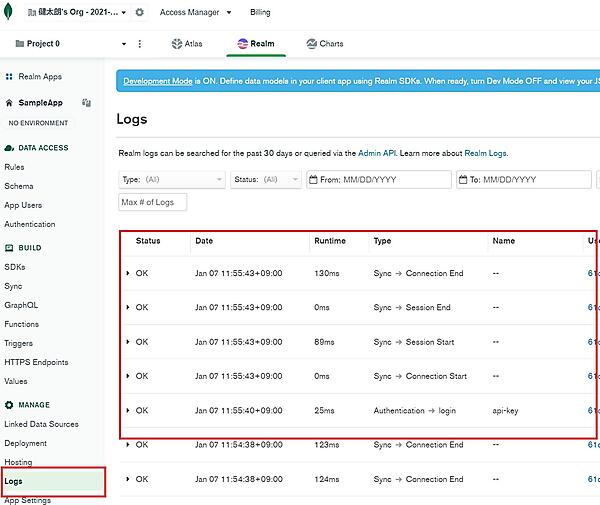The image size is (600, 505).
Task: Click the SampleApp home icon
Action: pos(10,102)
